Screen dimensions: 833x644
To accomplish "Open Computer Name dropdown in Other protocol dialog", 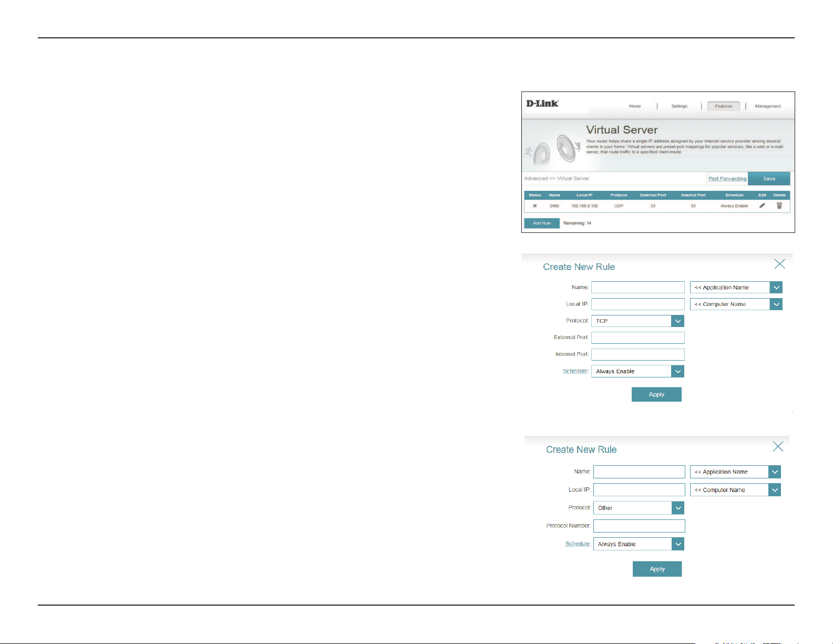I will point(735,490).
